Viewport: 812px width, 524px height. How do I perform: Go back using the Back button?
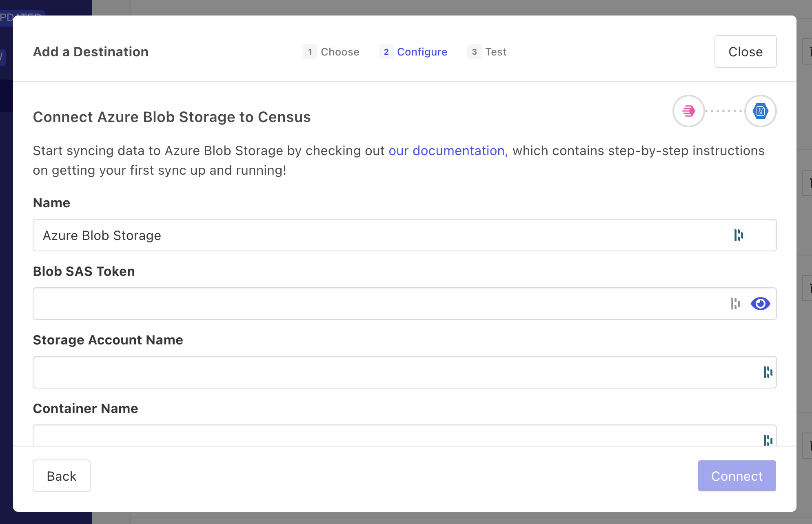tap(62, 476)
